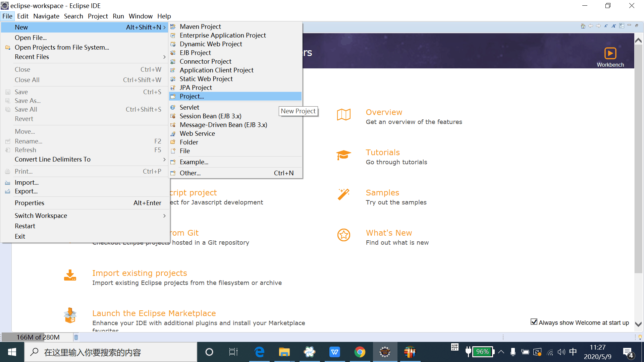Choose Folder in New submenu

click(x=235, y=142)
